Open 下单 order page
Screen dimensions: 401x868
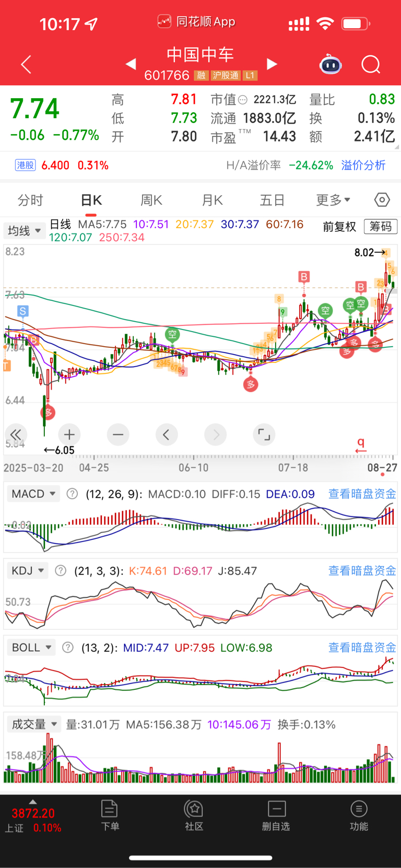[x=110, y=815]
